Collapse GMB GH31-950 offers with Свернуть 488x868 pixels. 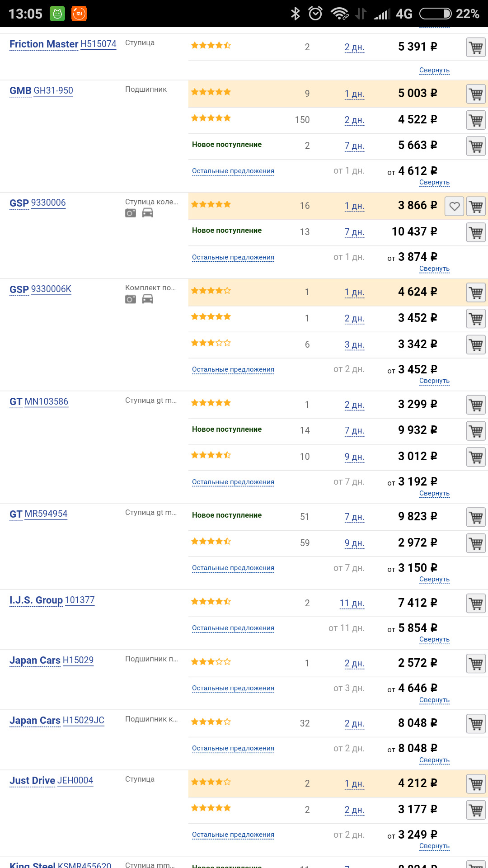[x=434, y=182]
